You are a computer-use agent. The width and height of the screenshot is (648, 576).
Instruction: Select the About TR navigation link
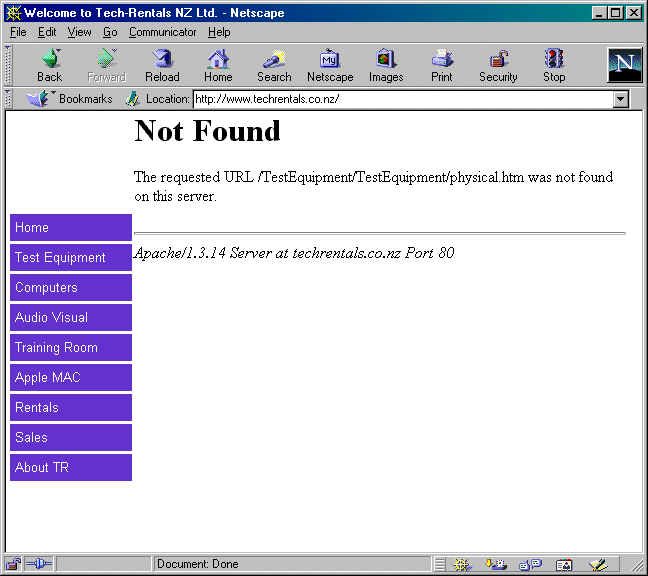tap(70, 468)
